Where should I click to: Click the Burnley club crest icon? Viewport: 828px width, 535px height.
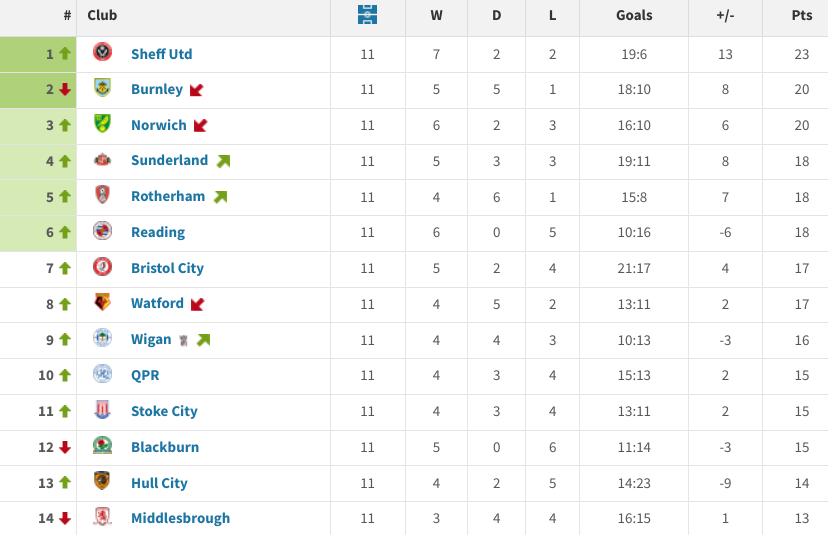coord(102,89)
